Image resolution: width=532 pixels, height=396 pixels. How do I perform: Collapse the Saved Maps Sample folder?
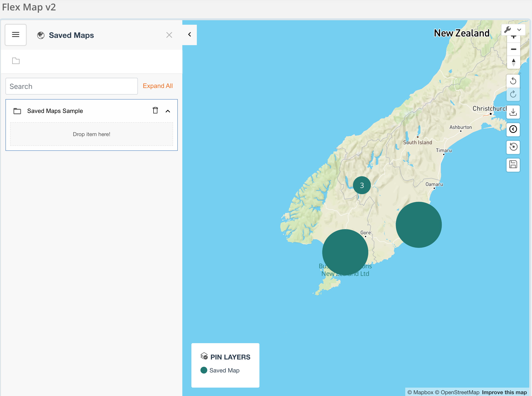(168, 111)
